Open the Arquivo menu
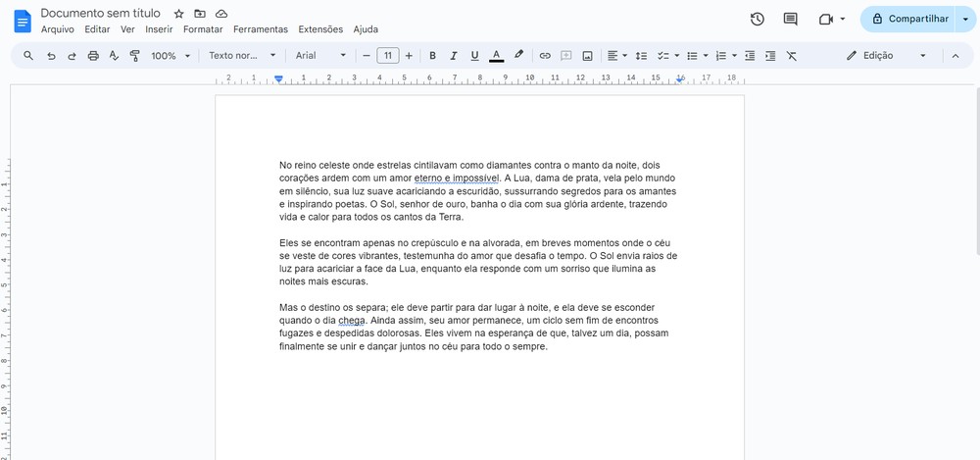Image resolution: width=980 pixels, height=460 pixels. 58,29
